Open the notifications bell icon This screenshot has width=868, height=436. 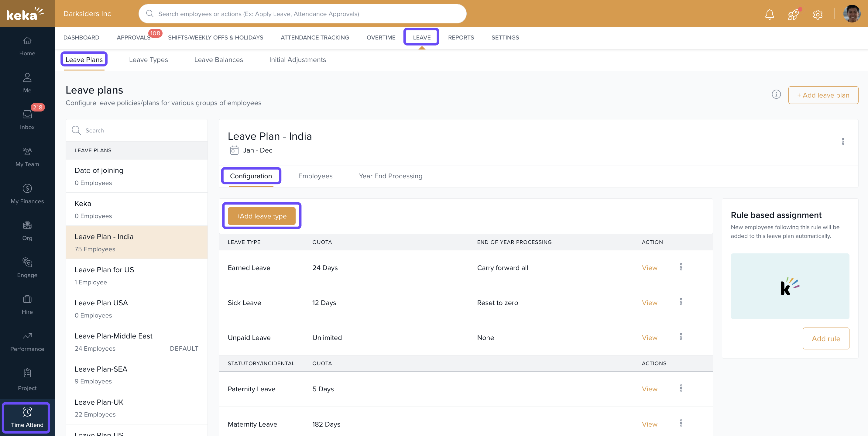[x=769, y=14]
